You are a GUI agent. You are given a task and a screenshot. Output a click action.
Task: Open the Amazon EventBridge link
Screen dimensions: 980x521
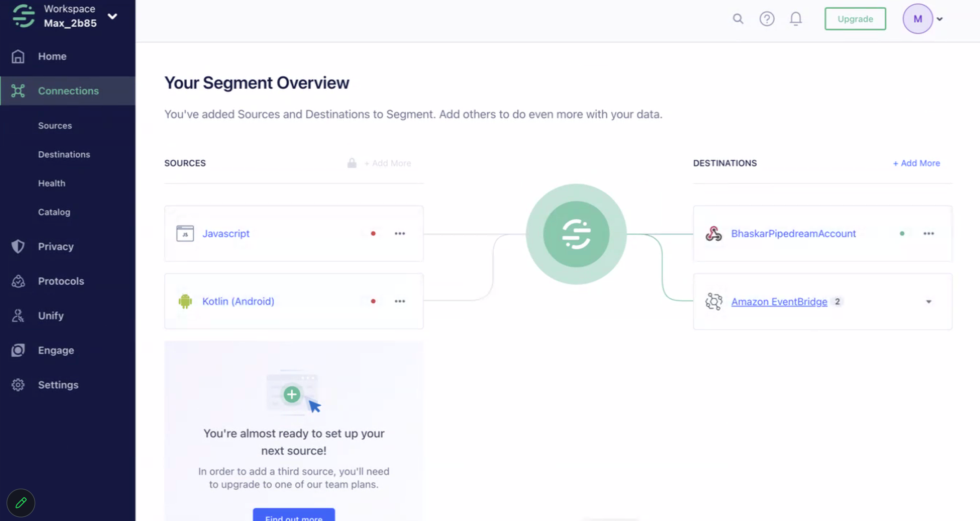(x=779, y=302)
